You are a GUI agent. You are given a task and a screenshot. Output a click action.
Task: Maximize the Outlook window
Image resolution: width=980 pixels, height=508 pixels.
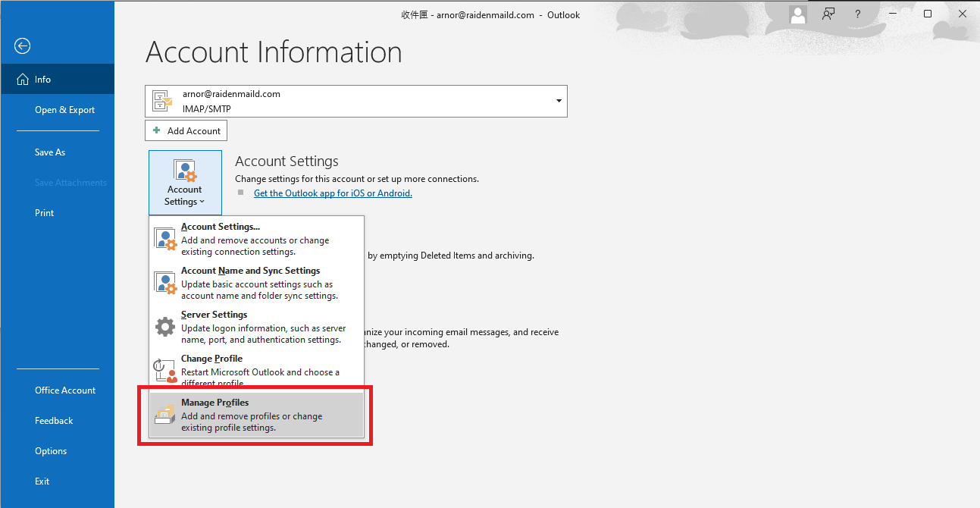[x=928, y=14]
